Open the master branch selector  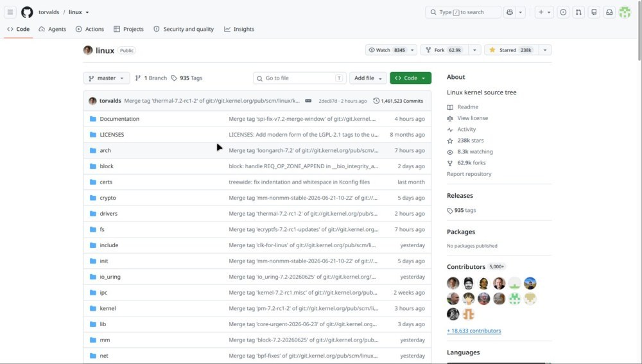pyautogui.click(x=107, y=78)
